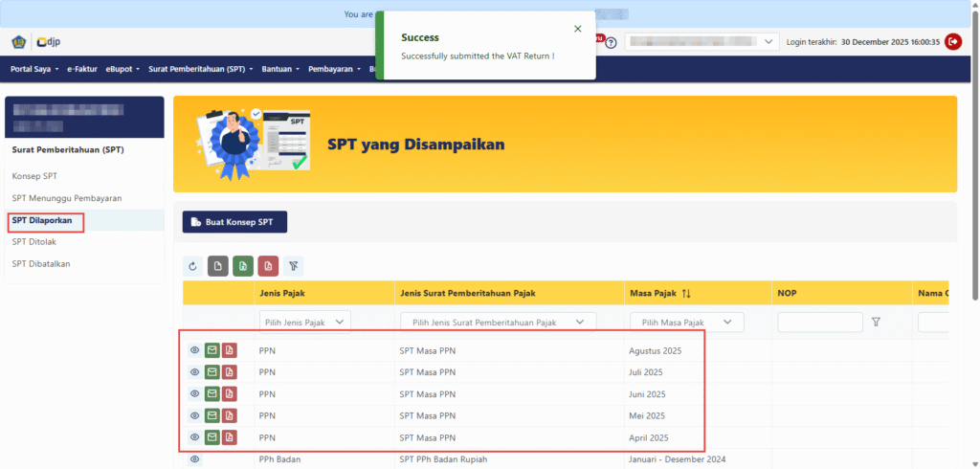Image resolution: width=980 pixels, height=469 pixels.
Task: Click the eye icon for the Mei 2025 row
Action: 194,415
